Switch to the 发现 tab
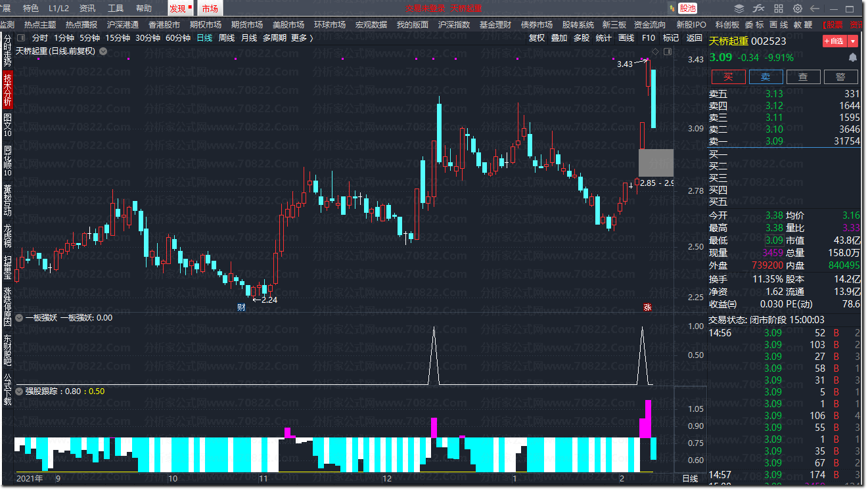This screenshot has height=490, width=868. tap(180, 9)
